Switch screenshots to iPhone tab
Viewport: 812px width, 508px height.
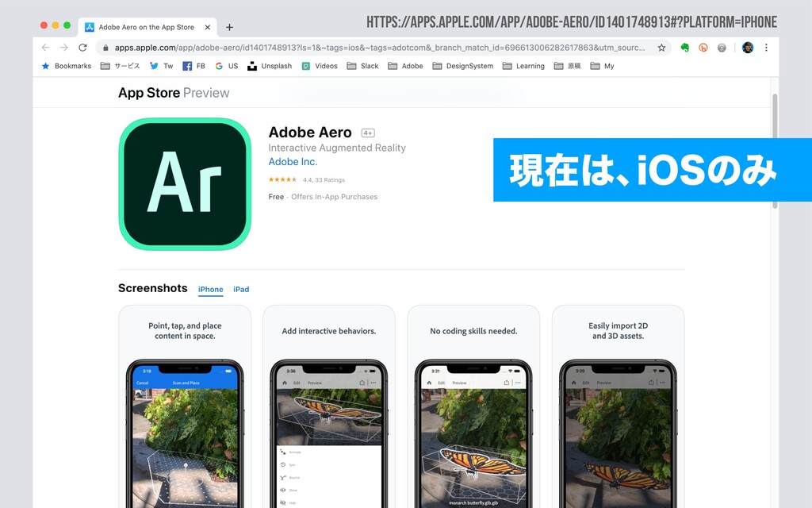point(210,289)
